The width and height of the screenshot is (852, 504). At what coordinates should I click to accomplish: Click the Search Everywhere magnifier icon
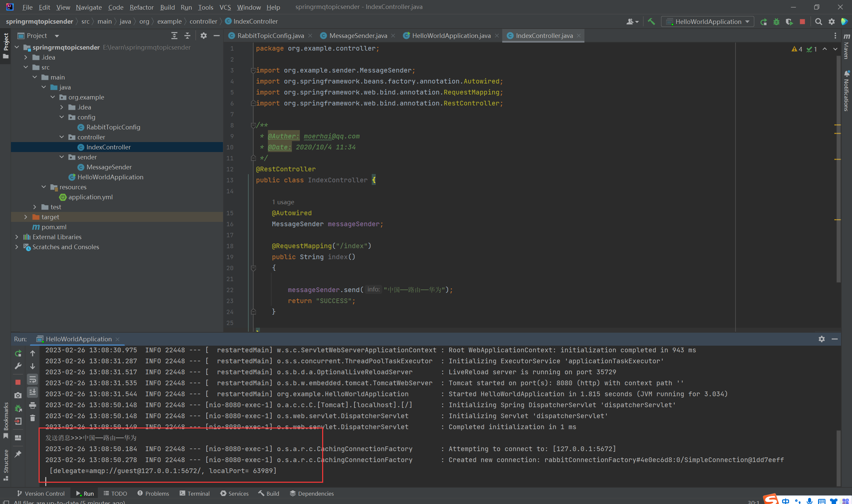[x=818, y=22]
